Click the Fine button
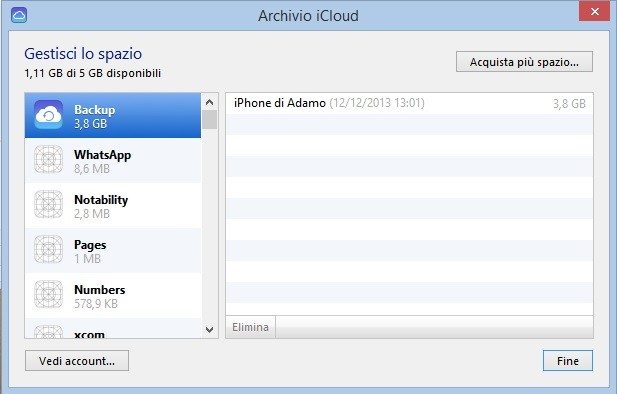The height and width of the screenshot is (394, 617). pyautogui.click(x=567, y=361)
